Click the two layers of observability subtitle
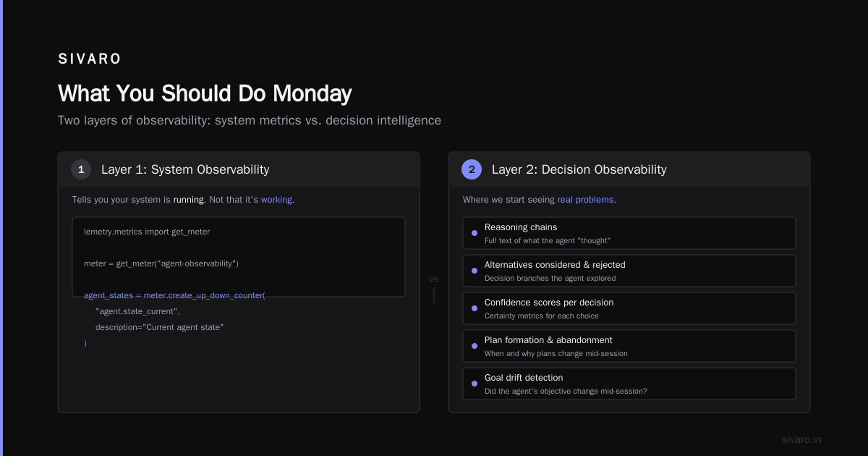Image resolution: width=868 pixels, height=456 pixels. pos(250,120)
